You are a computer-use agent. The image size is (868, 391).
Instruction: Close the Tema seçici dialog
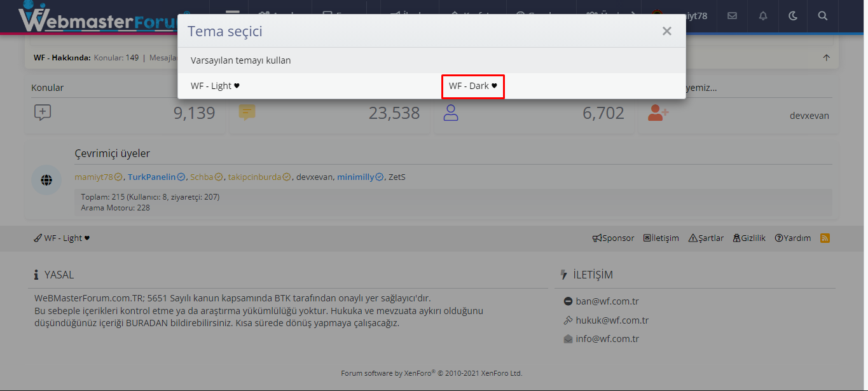pyautogui.click(x=666, y=31)
